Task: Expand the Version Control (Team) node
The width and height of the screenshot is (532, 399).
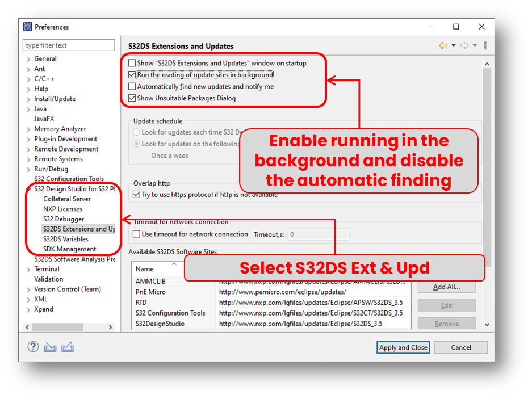Action: coord(28,289)
